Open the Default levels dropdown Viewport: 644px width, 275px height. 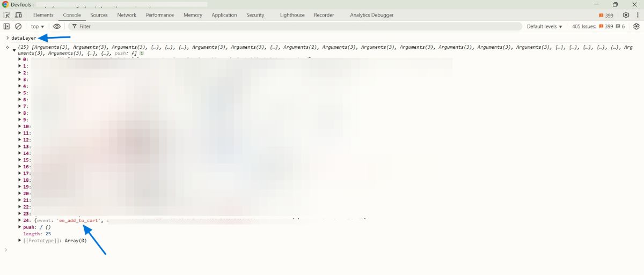pos(544,26)
